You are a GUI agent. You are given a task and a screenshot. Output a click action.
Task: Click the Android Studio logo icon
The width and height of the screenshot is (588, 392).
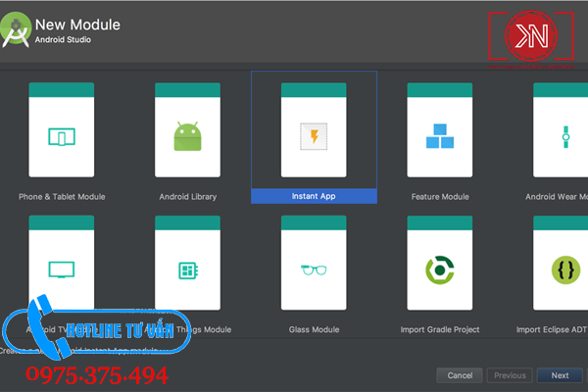click(16, 30)
